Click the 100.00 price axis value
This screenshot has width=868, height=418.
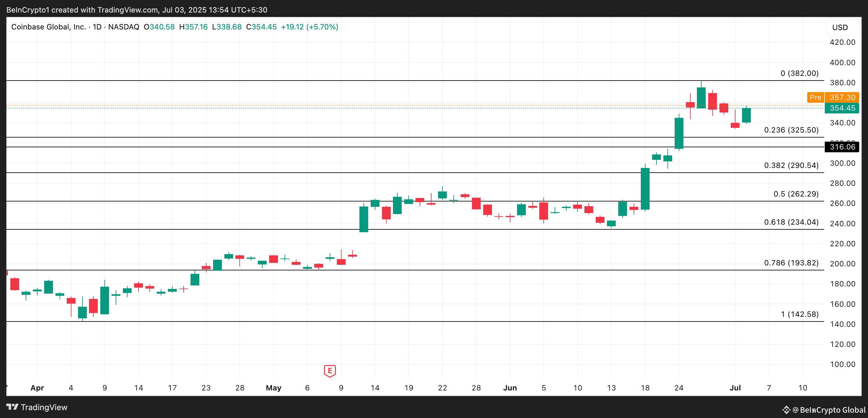point(842,364)
